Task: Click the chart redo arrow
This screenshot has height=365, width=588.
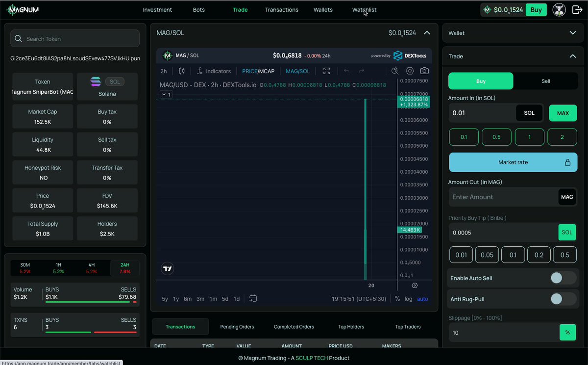Action: tap(361, 71)
